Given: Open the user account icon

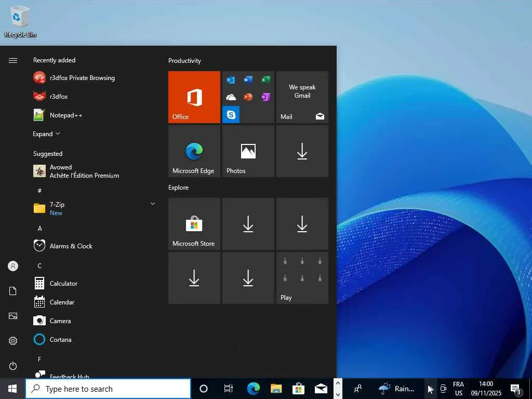Looking at the screenshot, I should pos(13,266).
